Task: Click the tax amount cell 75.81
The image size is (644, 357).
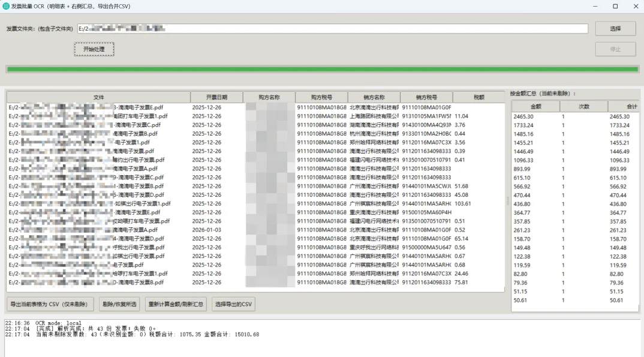Action: tap(461, 283)
